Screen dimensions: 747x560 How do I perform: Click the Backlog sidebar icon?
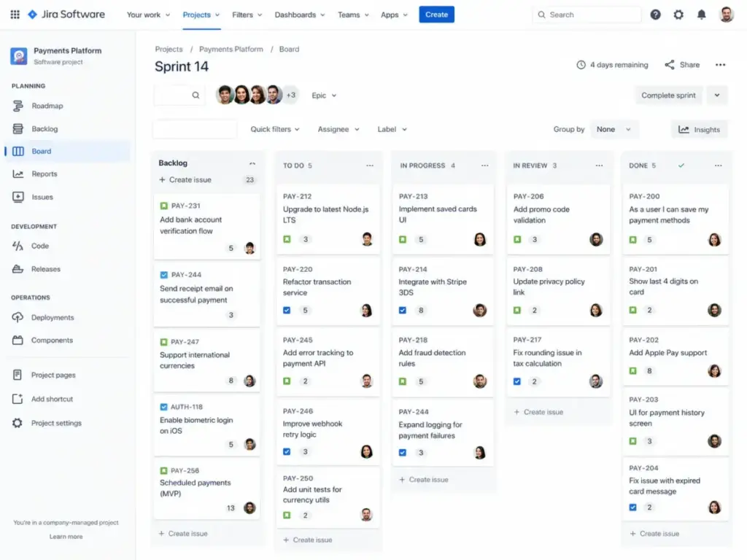point(18,128)
